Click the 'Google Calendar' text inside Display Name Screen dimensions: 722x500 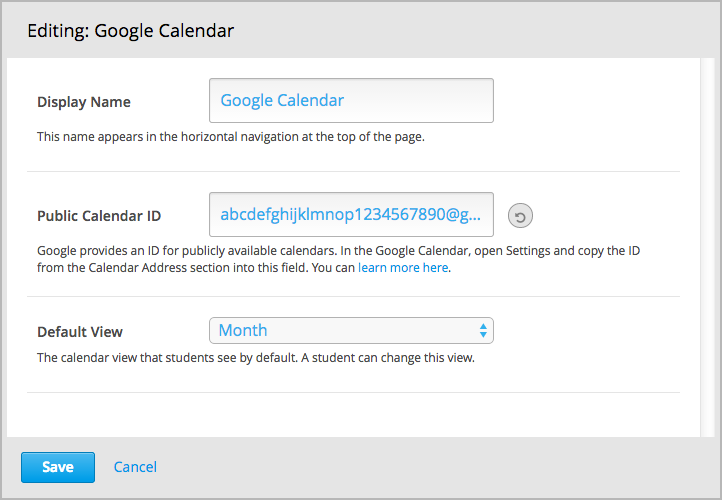pos(282,101)
